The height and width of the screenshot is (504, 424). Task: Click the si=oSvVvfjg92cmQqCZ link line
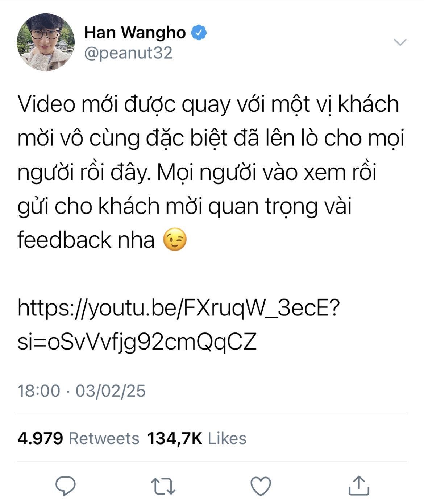[137, 342]
